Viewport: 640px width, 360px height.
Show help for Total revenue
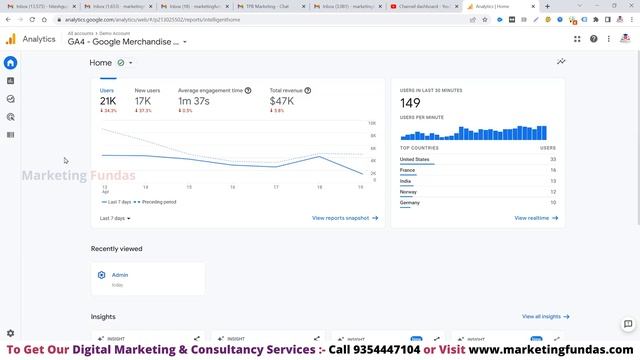[308, 91]
